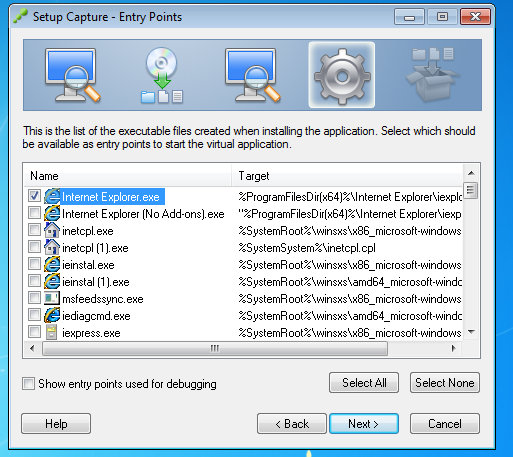
Task: Minimize the Setup Capture window
Action: pyautogui.click(x=409, y=17)
